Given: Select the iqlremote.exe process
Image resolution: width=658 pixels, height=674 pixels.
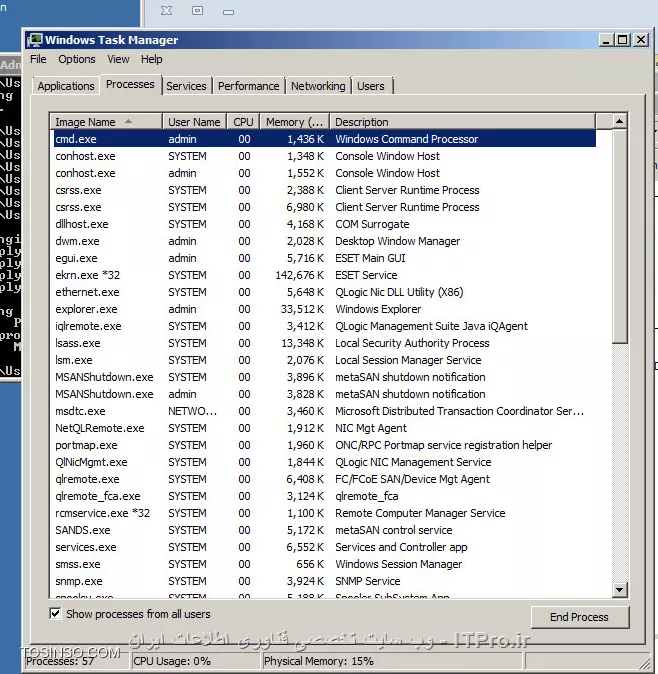Looking at the screenshot, I should click(325, 326).
